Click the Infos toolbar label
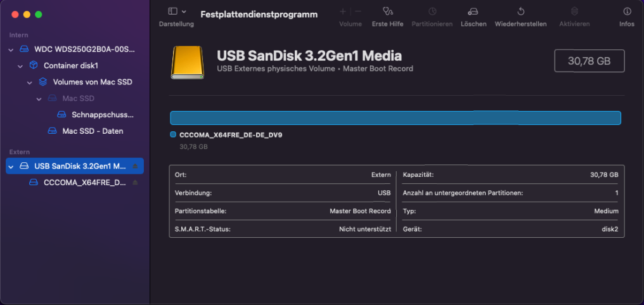The width and height of the screenshot is (644, 305). click(627, 24)
